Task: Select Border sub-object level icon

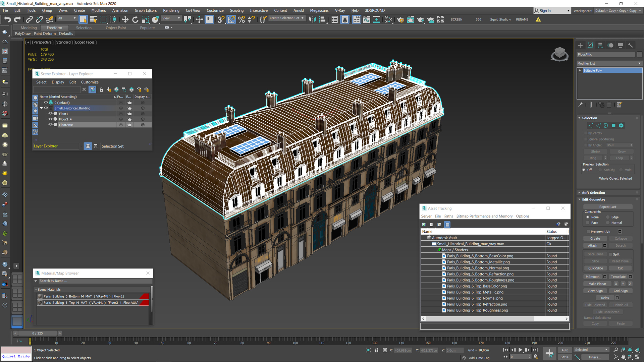Action: tap(606, 125)
